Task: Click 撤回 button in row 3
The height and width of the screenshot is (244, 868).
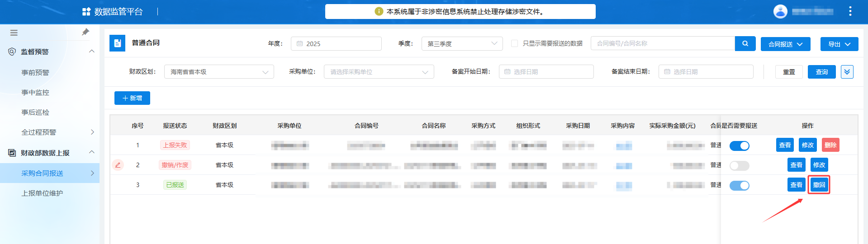Action: point(819,185)
